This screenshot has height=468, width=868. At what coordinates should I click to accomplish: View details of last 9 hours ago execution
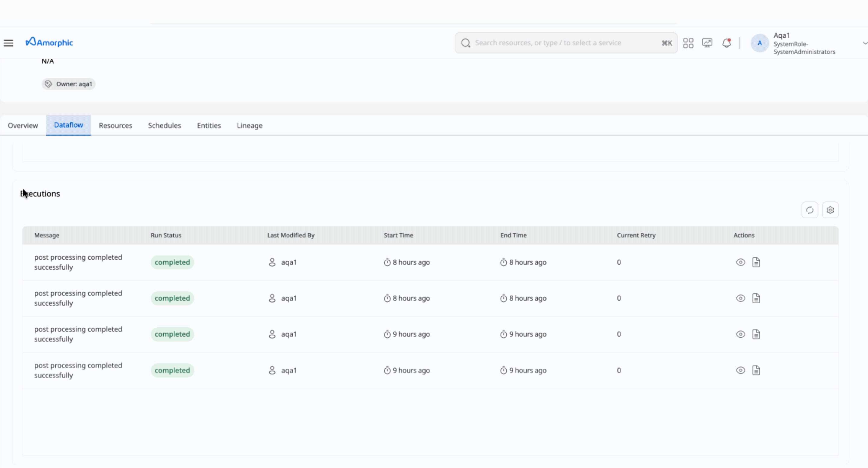(740, 370)
